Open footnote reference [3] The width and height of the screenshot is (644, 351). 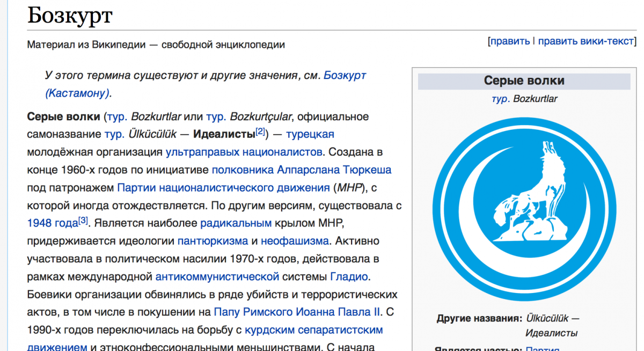pyautogui.click(x=83, y=220)
